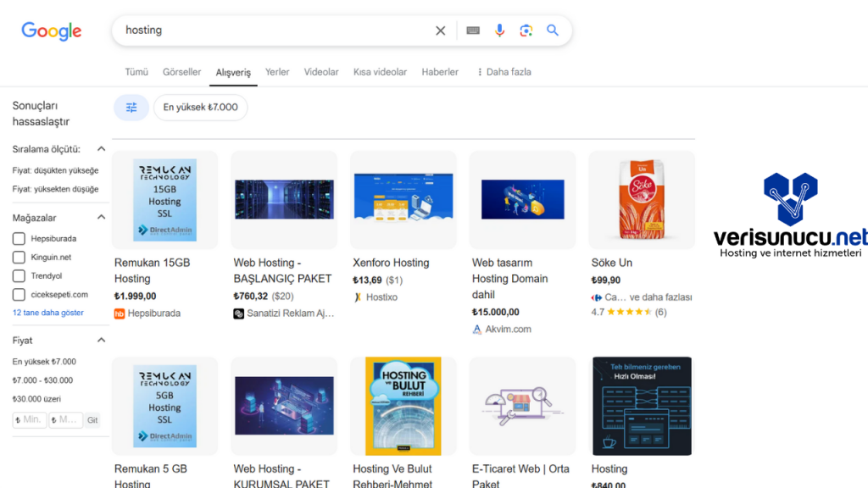Click the Hepsiburada store icon under Remukan 15GB
The height and width of the screenshot is (488, 868).
(120, 313)
